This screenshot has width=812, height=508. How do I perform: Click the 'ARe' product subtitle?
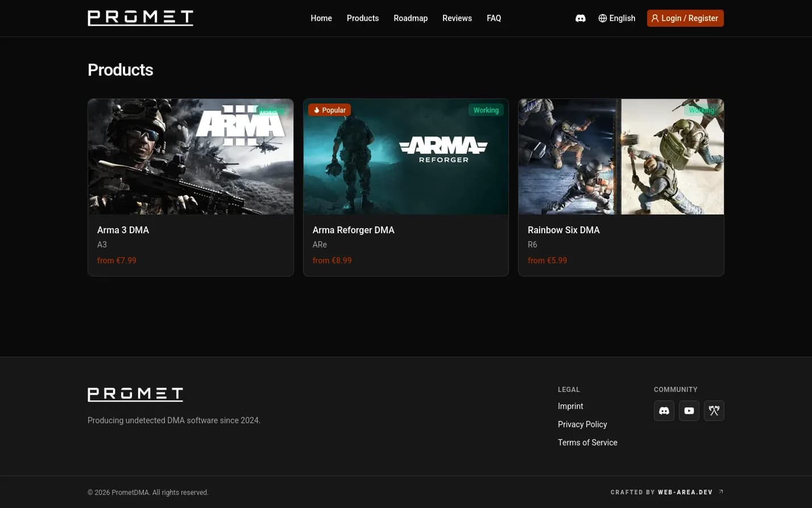320,245
